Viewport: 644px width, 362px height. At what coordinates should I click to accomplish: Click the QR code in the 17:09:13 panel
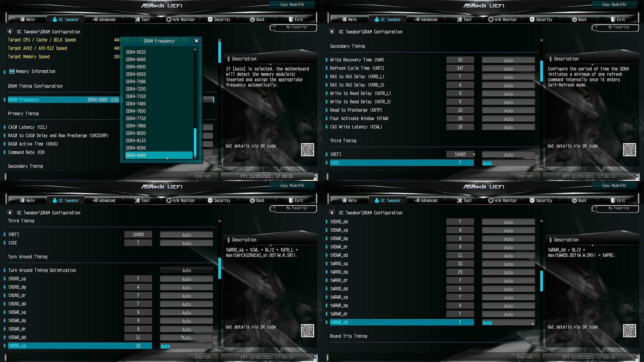629,149
